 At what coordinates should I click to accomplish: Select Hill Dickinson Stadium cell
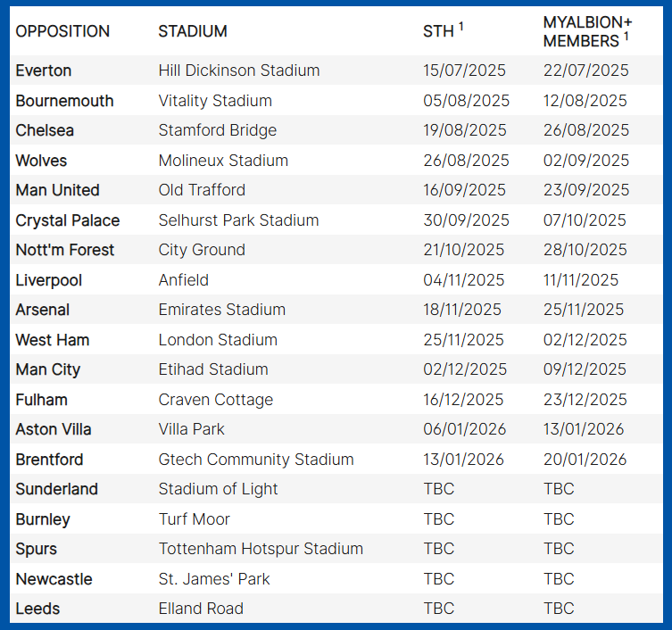pos(239,70)
